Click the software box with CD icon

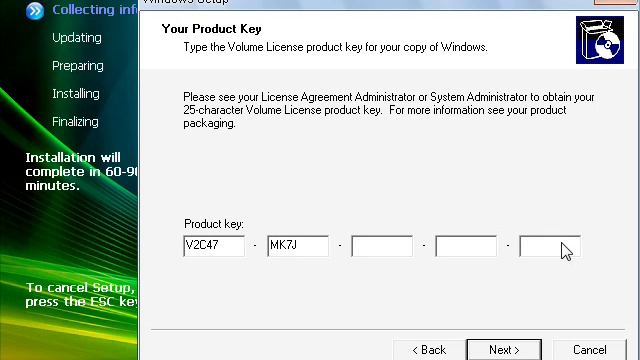600,40
